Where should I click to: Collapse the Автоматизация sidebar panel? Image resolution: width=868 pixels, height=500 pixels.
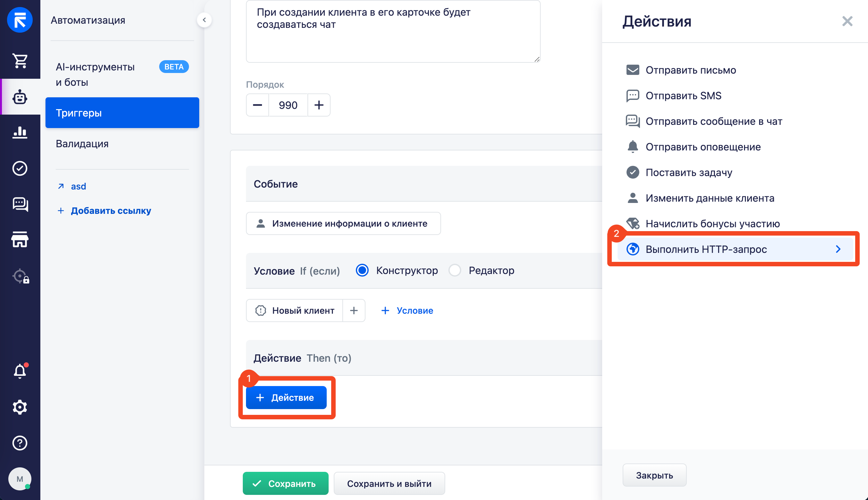click(204, 20)
